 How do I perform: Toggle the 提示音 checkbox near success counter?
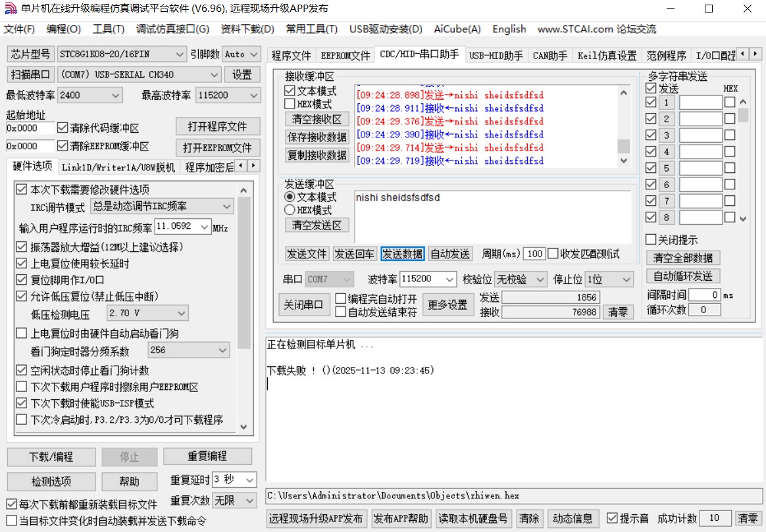click(x=613, y=518)
